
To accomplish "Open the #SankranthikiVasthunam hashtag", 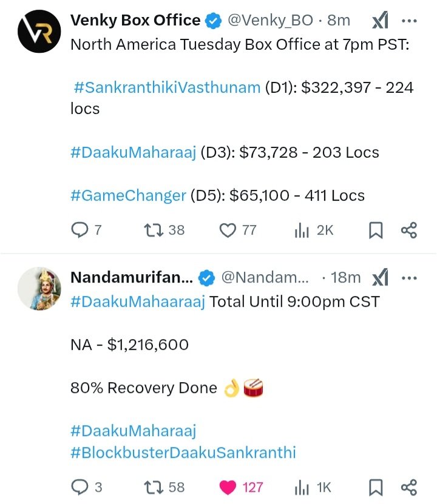I will pyautogui.click(x=166, y=88).
